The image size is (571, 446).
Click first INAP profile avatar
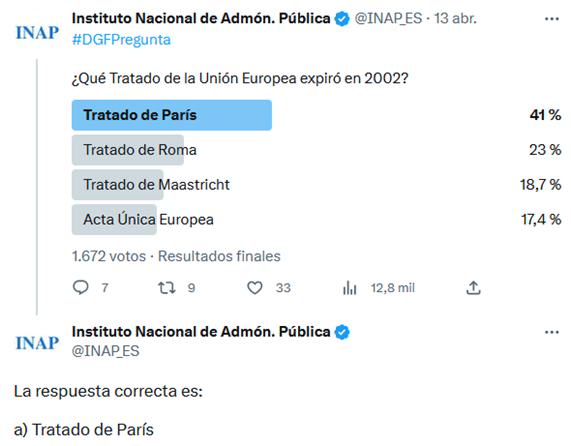[37, 32]
